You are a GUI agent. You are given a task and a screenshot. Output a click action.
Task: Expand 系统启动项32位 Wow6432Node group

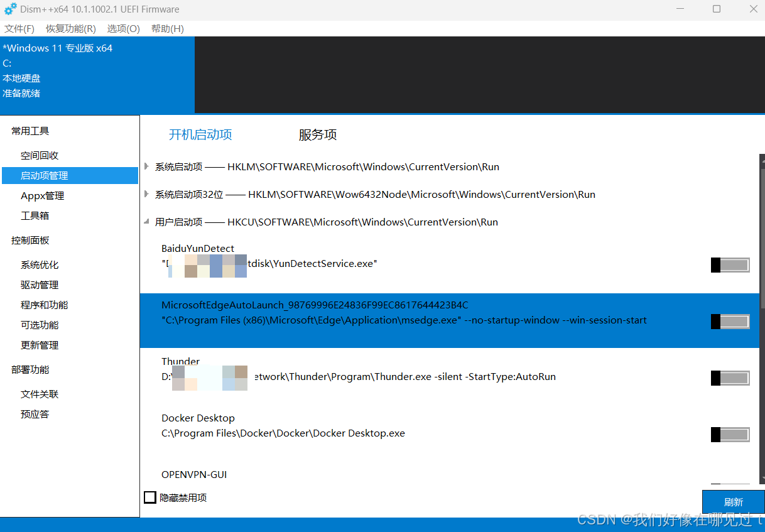[146, 194]
